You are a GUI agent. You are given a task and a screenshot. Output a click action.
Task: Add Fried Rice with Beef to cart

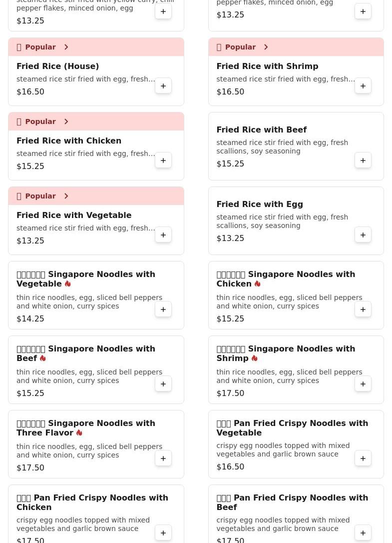pos(363,160)
